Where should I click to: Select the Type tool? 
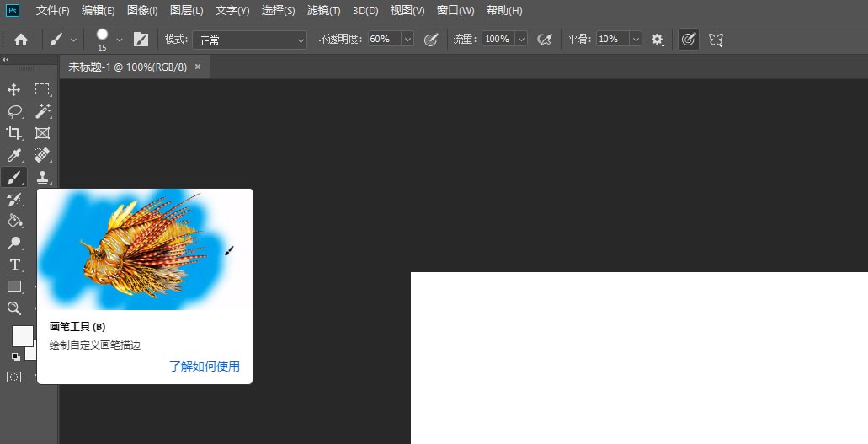click(14, 265)
